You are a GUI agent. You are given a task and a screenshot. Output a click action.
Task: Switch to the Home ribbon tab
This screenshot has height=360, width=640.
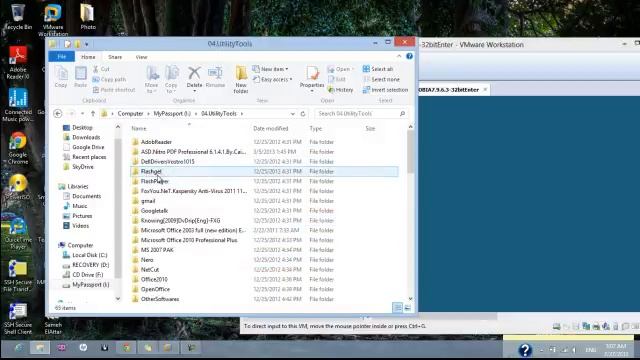coord(88,57)
